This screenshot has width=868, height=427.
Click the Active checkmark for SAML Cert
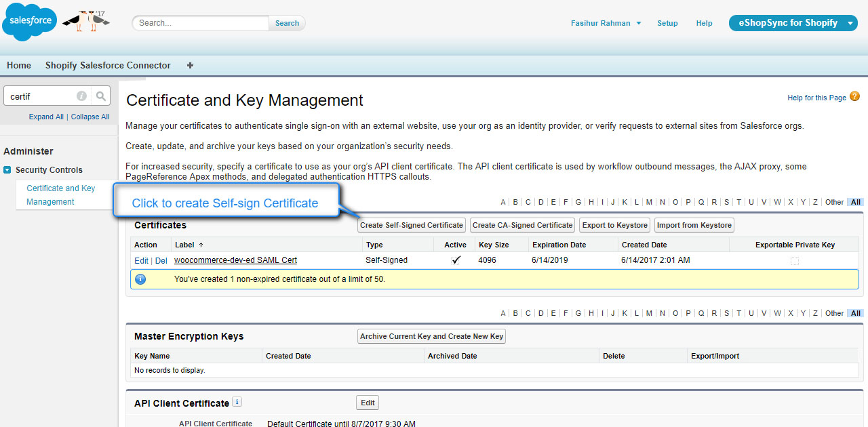[x=456, y=260]
